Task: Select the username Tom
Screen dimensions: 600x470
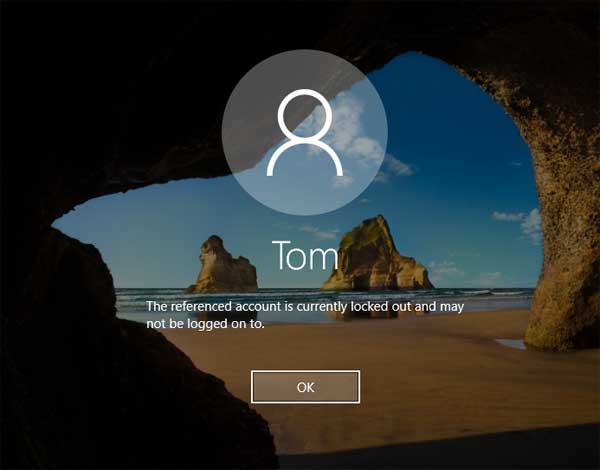Action: [304, 260]
